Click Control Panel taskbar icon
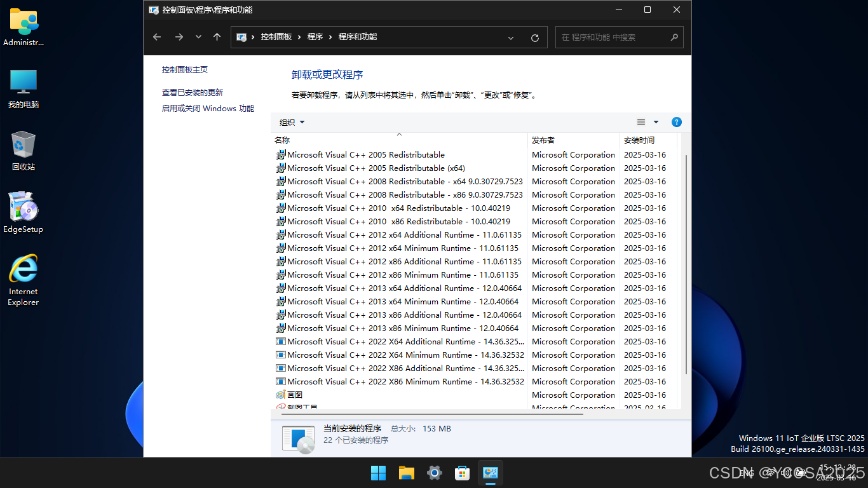 pyautogui.click(x=491, y=473)
